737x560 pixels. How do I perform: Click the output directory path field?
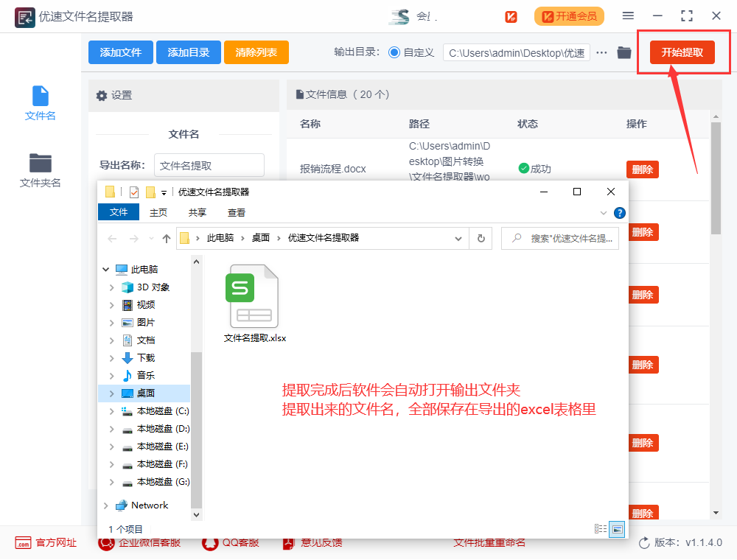pyautogui.click(x=516, y=52)
